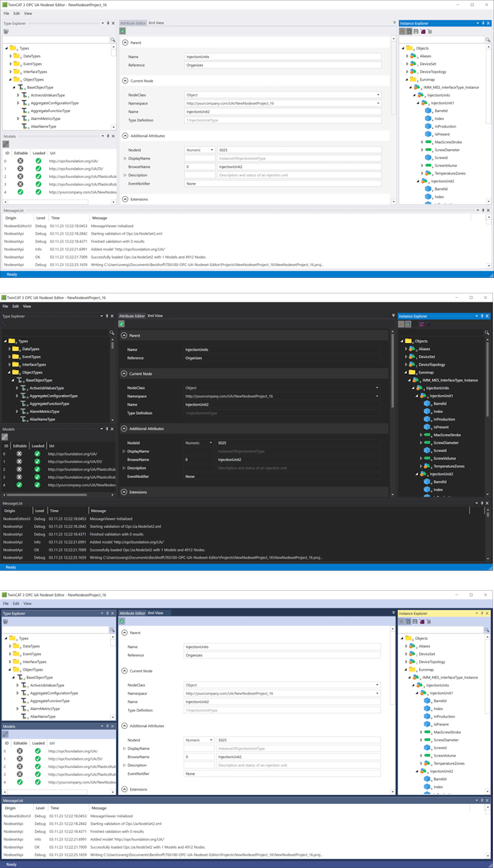Image resolution: width=494 pixels, height=868 pixels.
Task: Click Euromap folder icon in blue-themed Instance Explorer
Action: click(413, 670)
